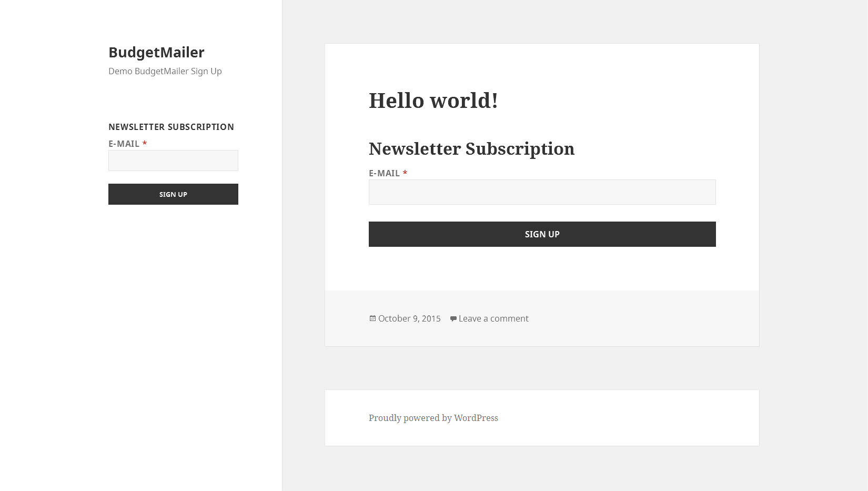Click the Demo BudgetMailer Sign Up tagline
Image resolution: width=868 pixels, height=491 pixels.
pyautogui.click(x=165, y=71)
